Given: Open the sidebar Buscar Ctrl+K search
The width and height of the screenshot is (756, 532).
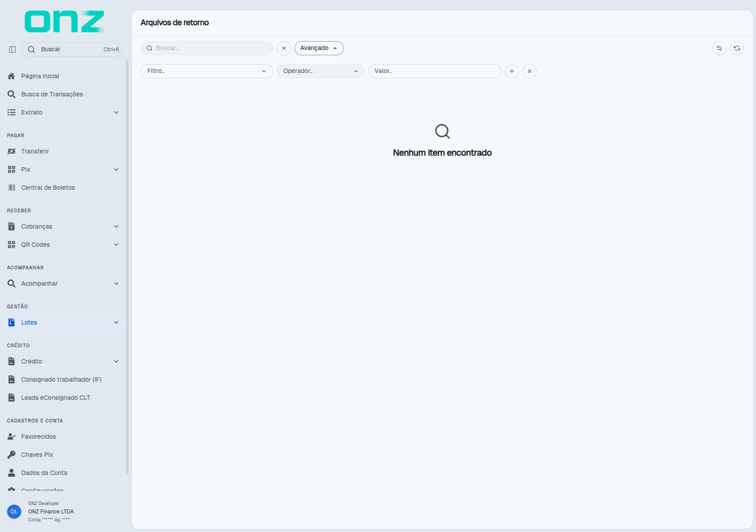Looking at the screenshot, I should point(72,50).
